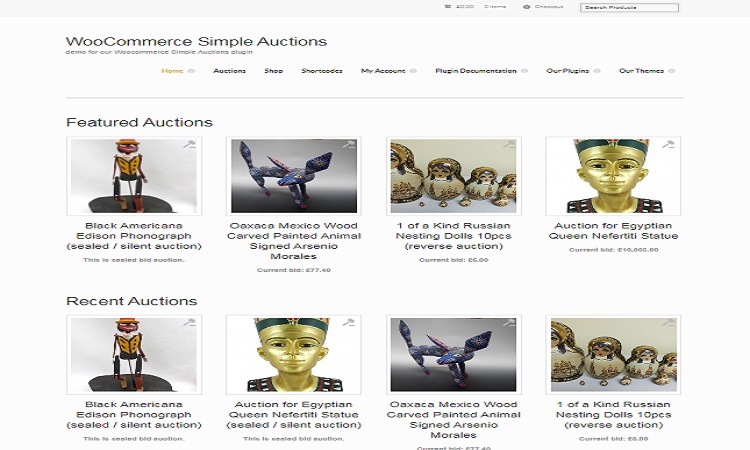Open featured Auction for Egyptian Queen Nefertiti title
Screen dimensions: 750x450
[x=613, y=230]
